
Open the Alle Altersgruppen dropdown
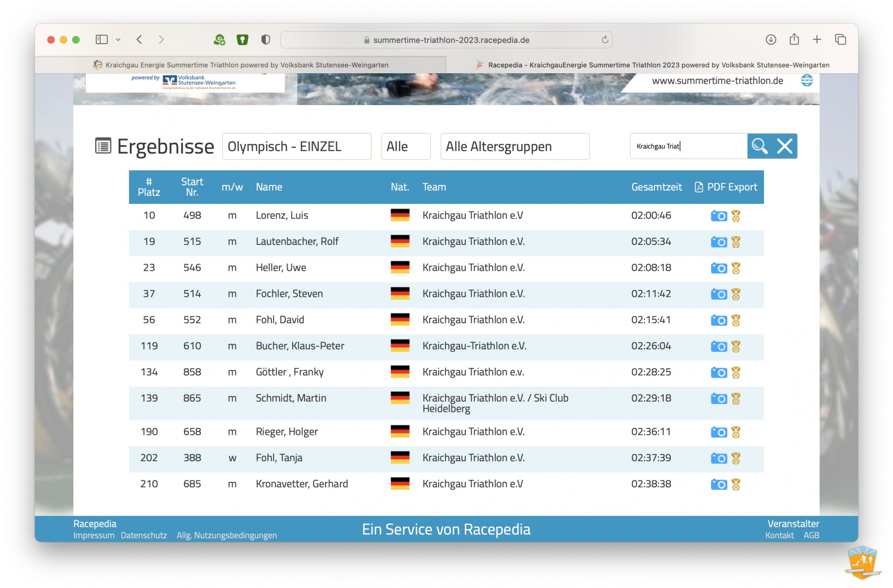pos(514,147)
